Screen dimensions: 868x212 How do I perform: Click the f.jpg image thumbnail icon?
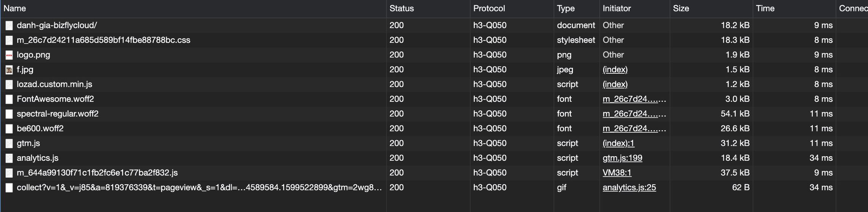click(9, 70)
